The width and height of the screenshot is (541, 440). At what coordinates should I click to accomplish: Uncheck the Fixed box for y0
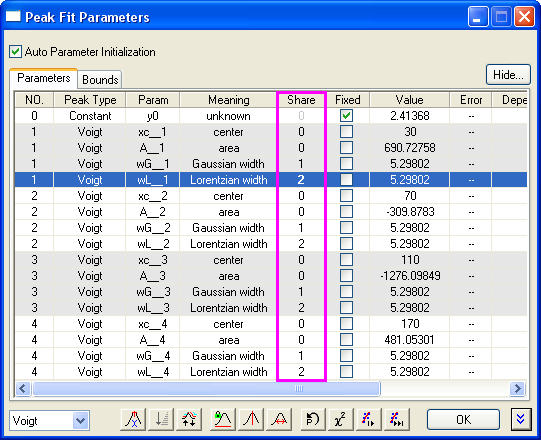coord(346,116)
